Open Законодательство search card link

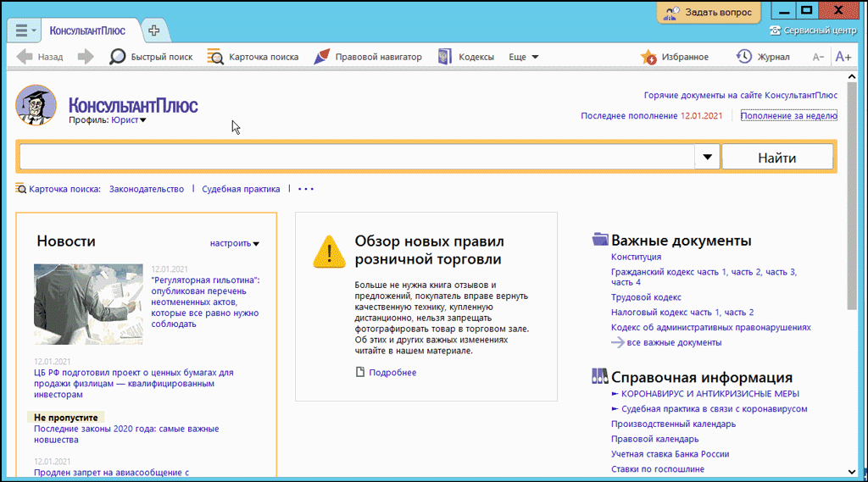click(147, 189)
